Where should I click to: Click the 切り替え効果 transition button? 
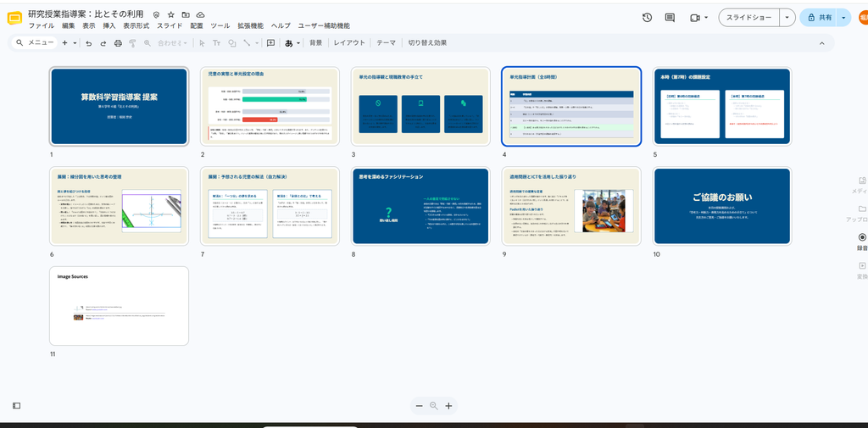[427, 42]
